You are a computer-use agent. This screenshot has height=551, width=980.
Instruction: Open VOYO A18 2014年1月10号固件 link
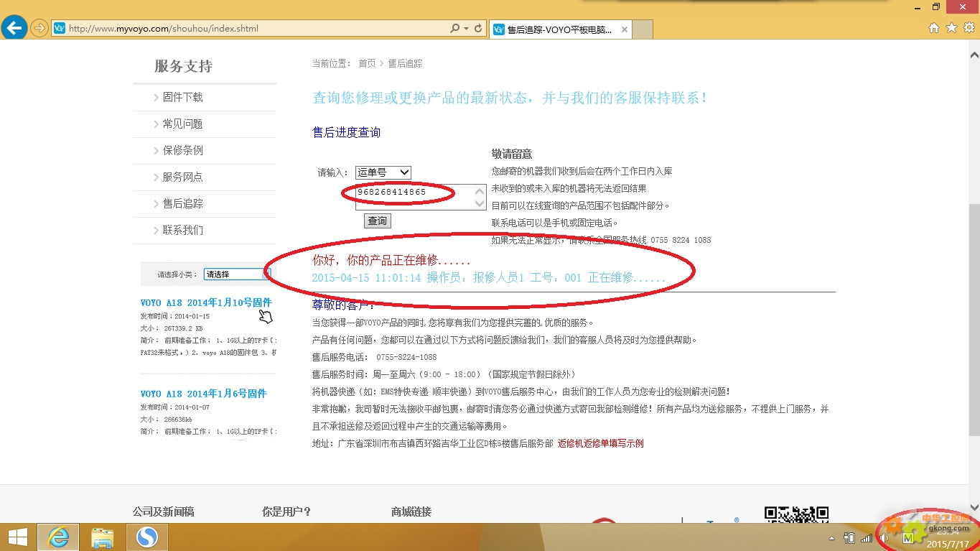click(x=206, y=302)
